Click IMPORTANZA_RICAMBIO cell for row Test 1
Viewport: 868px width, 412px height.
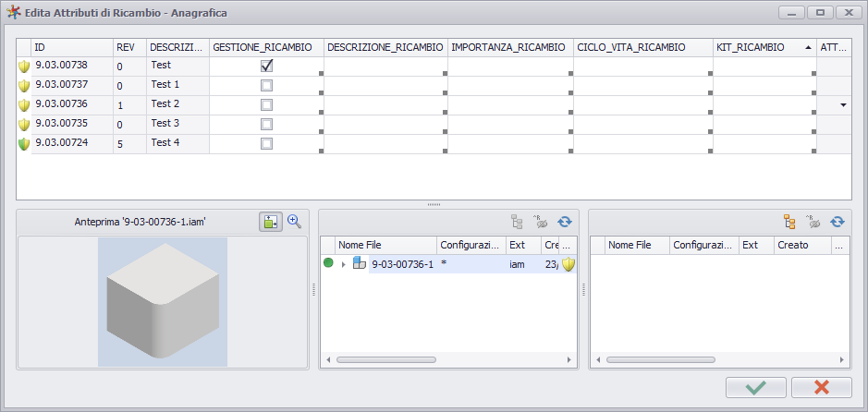510,86
